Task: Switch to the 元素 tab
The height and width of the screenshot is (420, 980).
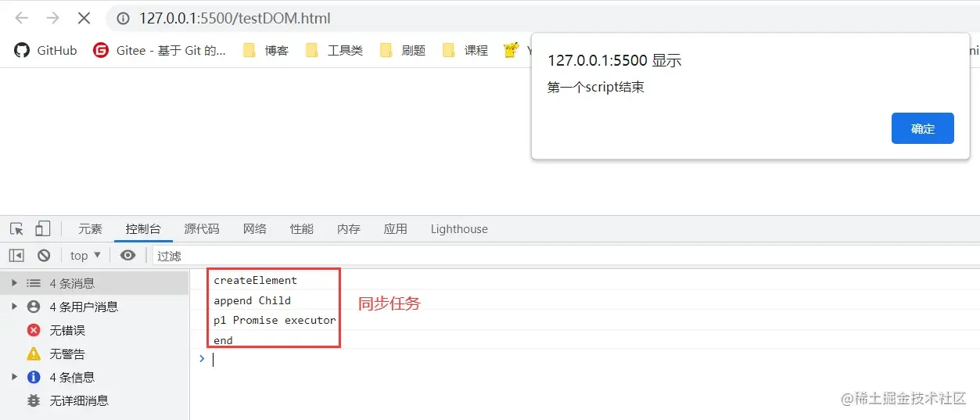Action: click(x=90, y=229)
